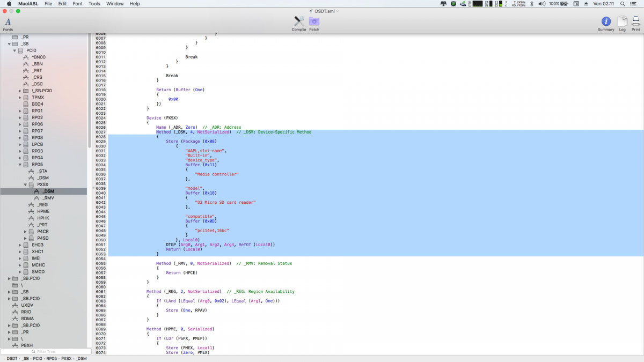Image resolution: width=644 pixels, height=362 pixels.
Task: Click the Compile toolbar icon
Action: (x=299, y=23)
